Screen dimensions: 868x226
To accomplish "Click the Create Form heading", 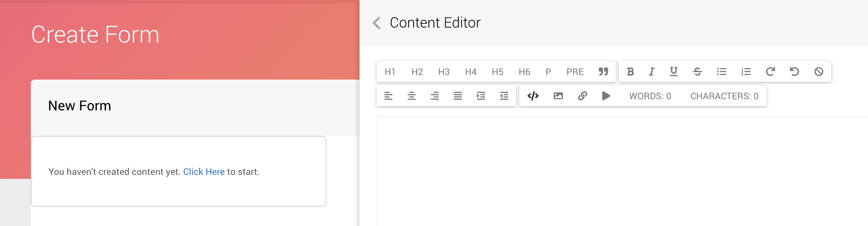I will 95,35.
